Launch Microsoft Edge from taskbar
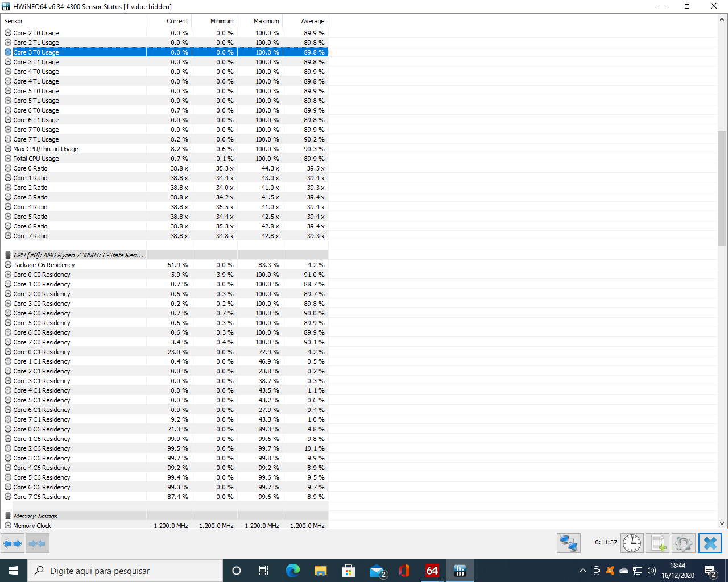Viewport: 728px width, 582px height. 292,571
